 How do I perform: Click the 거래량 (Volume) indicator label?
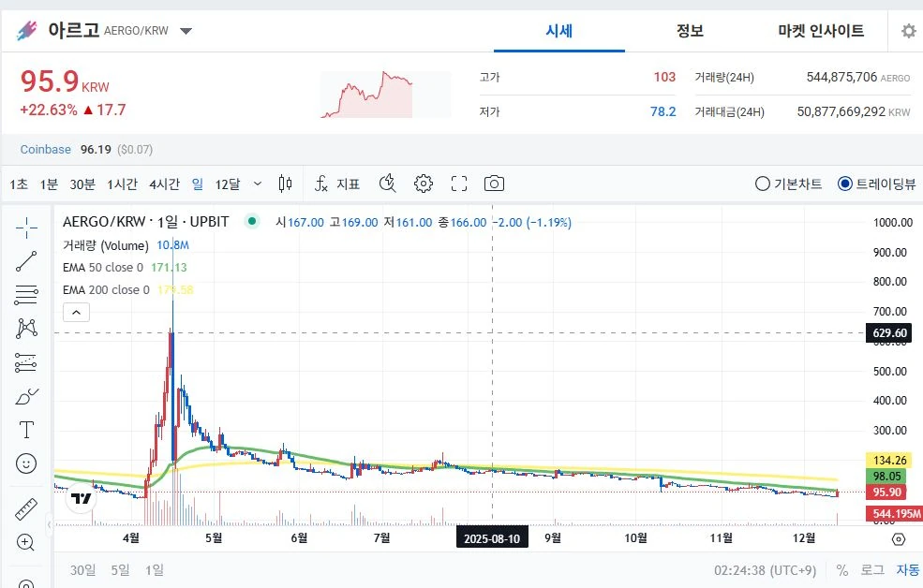click(105, 245)
